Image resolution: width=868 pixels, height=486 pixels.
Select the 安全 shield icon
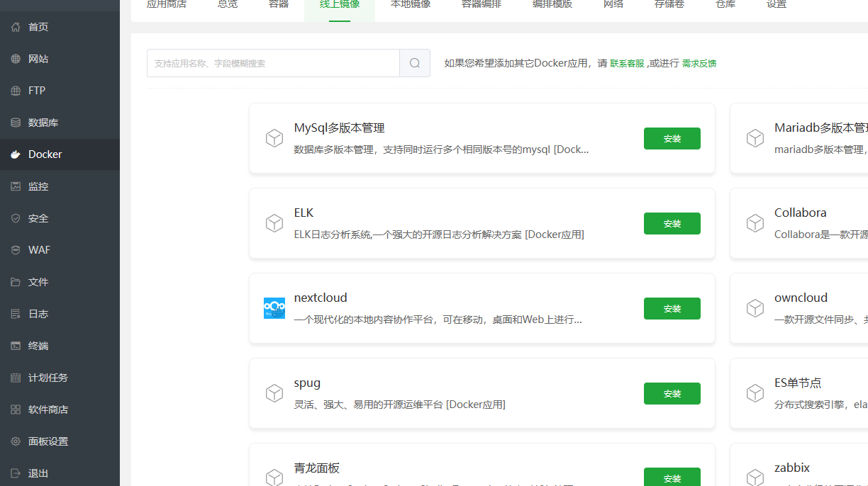tap(16, 218)
